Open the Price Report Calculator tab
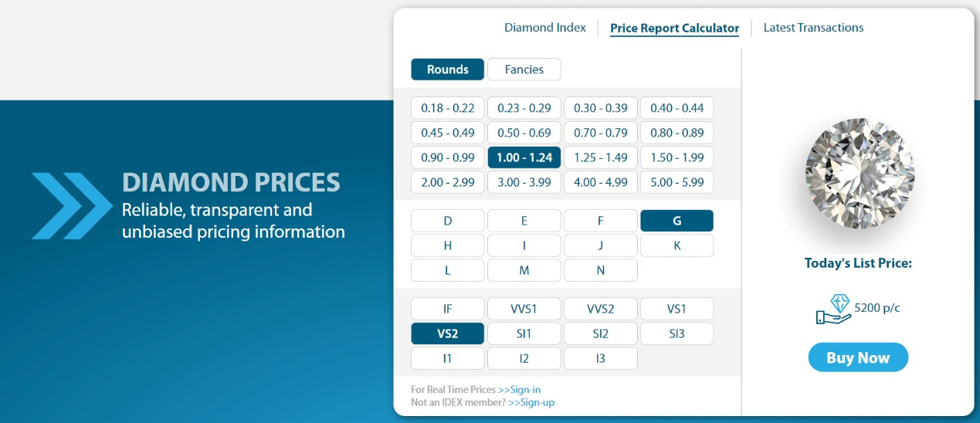The width and height of the screenshot is (980, 423). coord(674,29)
